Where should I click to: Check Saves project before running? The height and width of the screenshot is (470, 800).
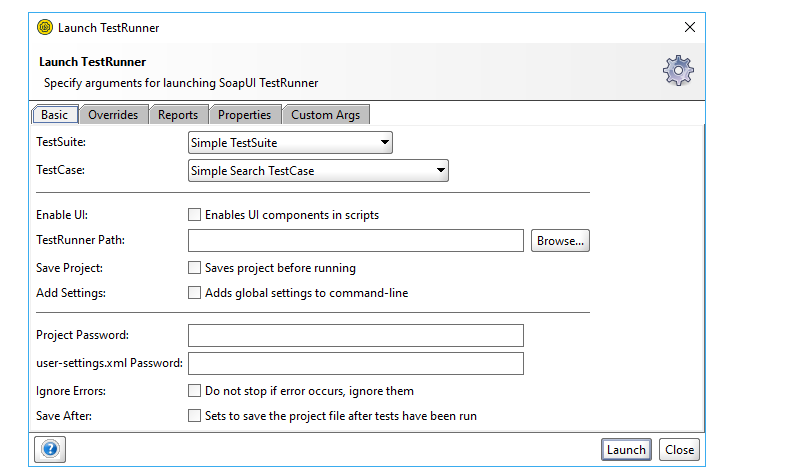pos(194,268)
